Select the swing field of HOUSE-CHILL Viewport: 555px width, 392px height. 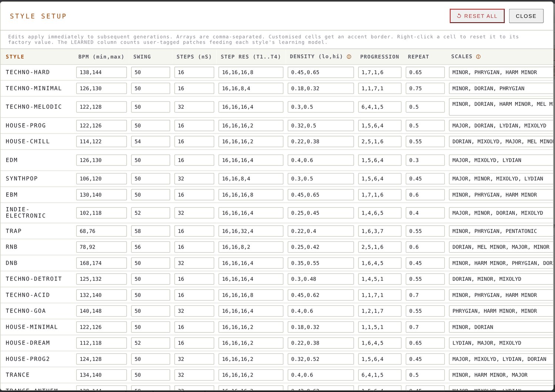point(150,142)
